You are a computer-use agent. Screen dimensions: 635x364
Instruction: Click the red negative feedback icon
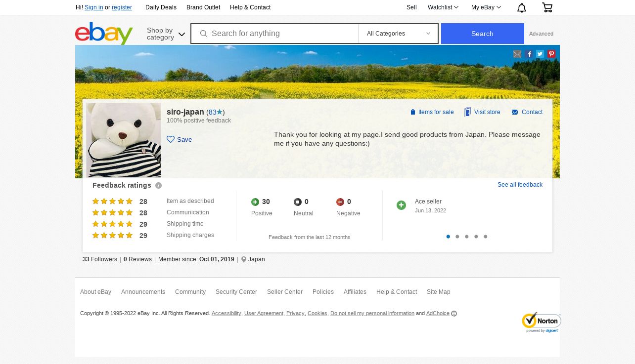340,202
